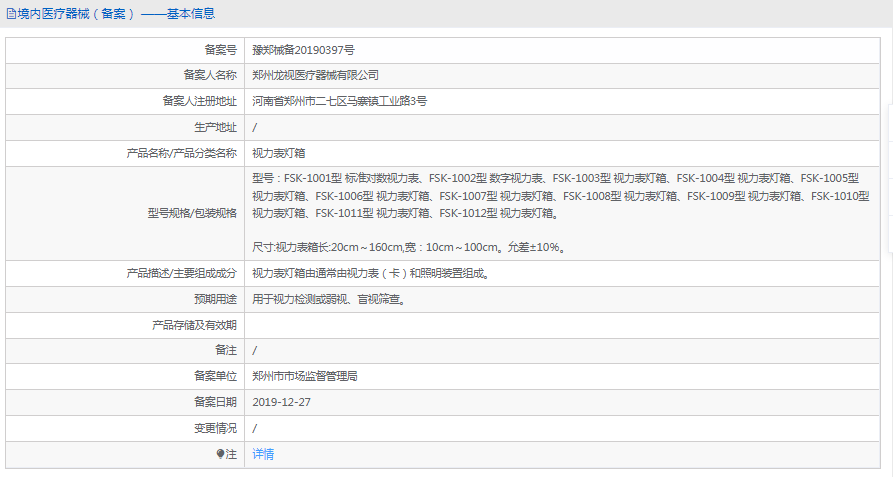Click the 备案人名称 label
The width and height of the screenshot is (893, 477).
210,75
